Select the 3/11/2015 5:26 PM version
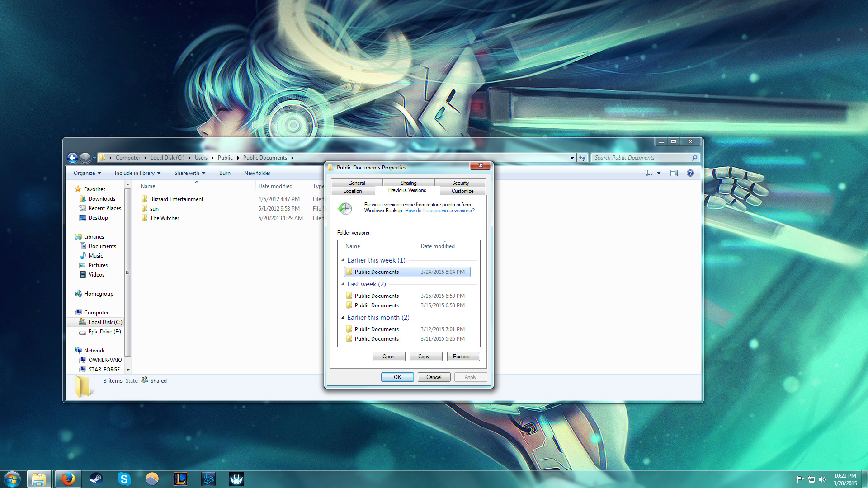Image resolution: width=868 pixels, height=488 pixels. [407, 339]
